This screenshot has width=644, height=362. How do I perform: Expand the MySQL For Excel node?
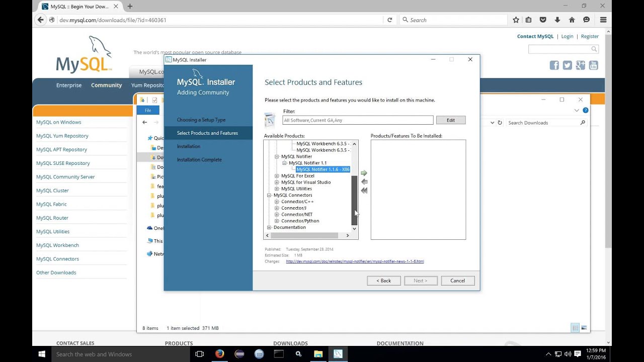277,176
